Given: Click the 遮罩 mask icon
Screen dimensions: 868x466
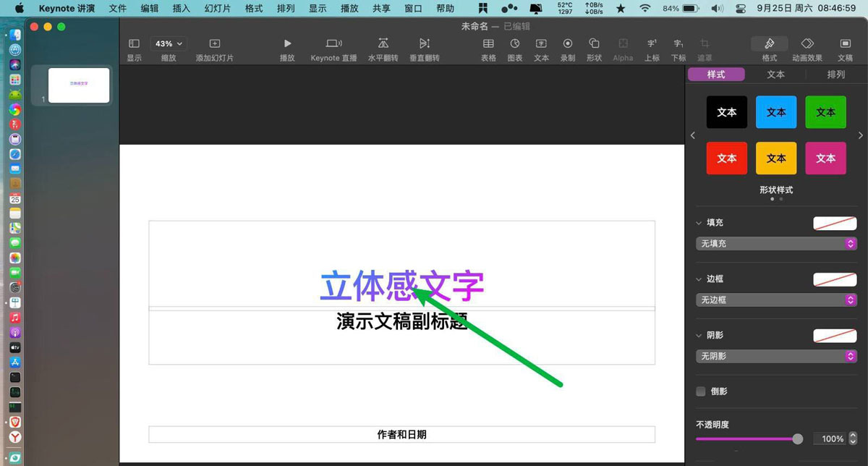Looking at the screenshot, I should [x=705, y=44].
